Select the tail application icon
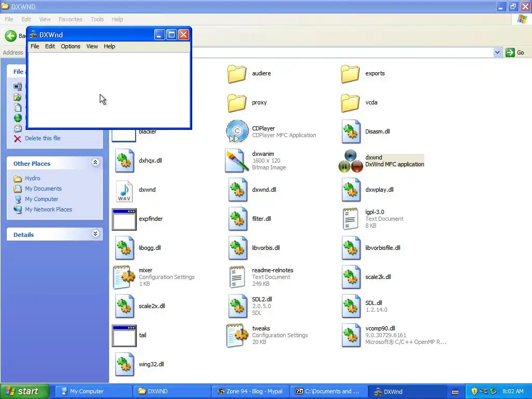This screenshot has height=399, width=532. pos(124,336)
